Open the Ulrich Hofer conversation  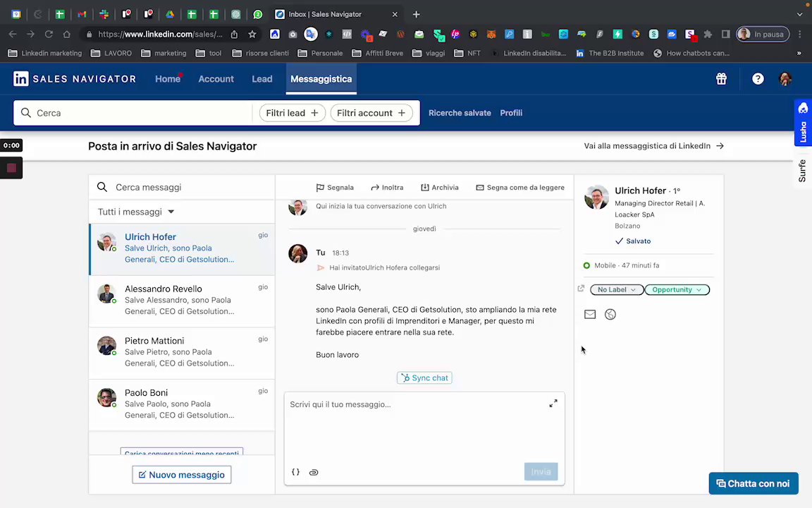click(x=182, y=249)
